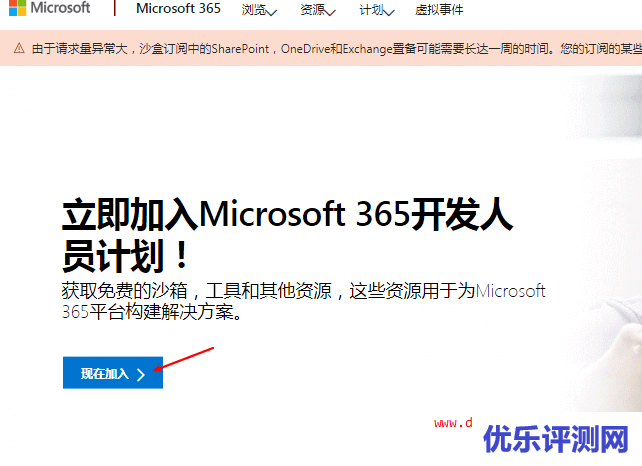This screenshot has width=642, height=466.
Task: Click the warning triangle icon in banner
Action: coord(19,48)
